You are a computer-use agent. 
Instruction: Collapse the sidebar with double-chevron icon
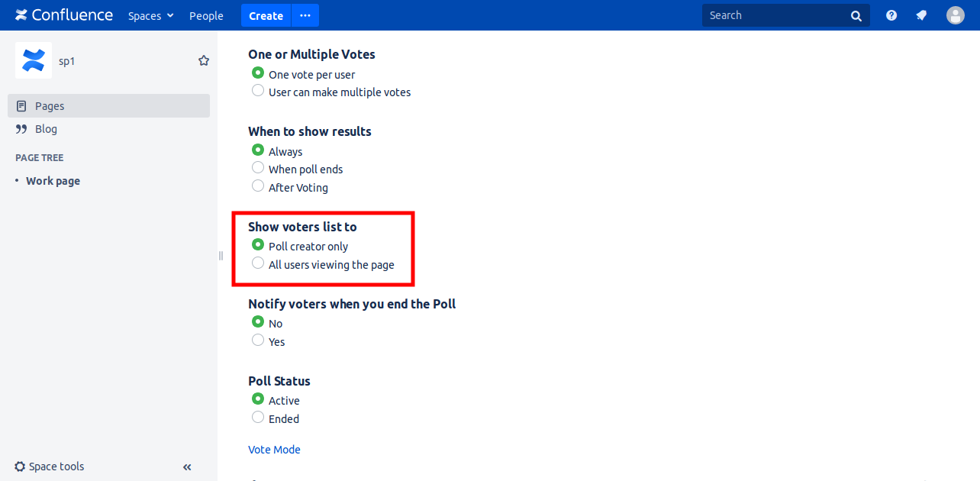[187, 466]
